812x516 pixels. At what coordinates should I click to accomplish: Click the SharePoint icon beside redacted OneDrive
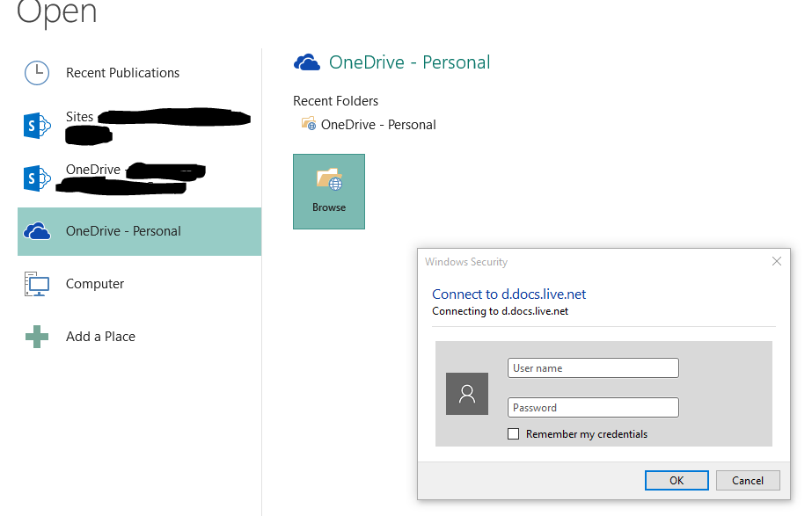37,178
